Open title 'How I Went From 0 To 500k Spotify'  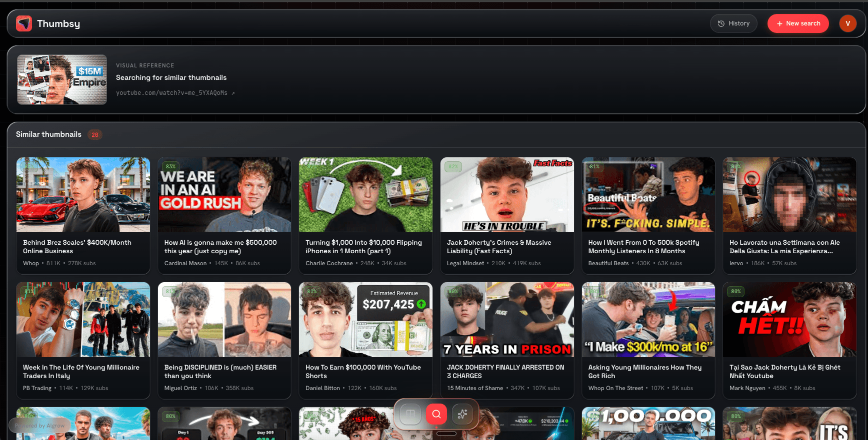pos(643,247)
